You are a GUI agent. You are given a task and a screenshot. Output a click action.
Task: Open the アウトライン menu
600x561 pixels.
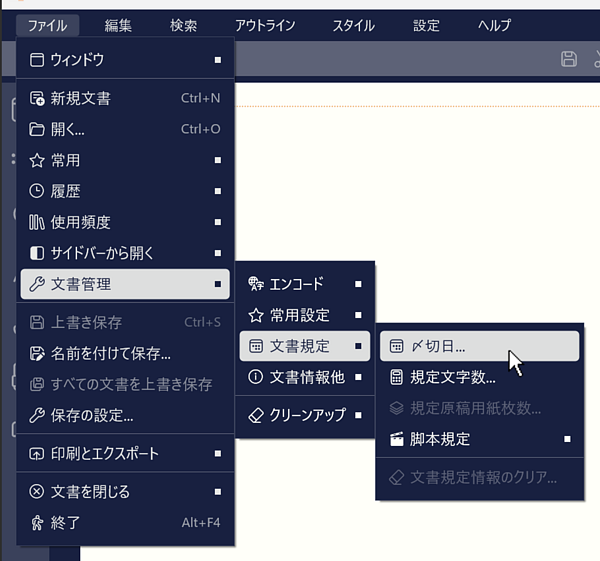pos(263,25)
